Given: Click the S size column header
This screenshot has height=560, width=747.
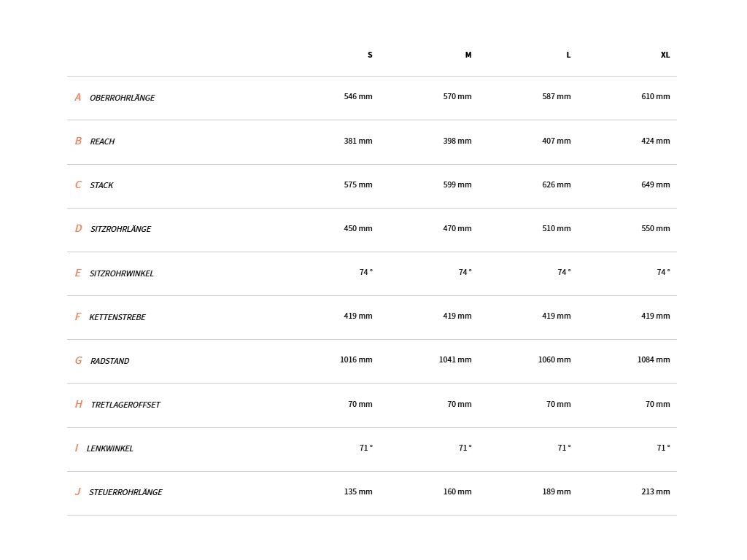Looking at the screenshot, I should [x=370, y=55].
